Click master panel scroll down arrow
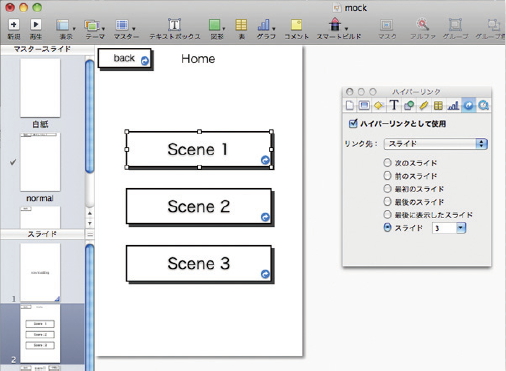The image size is (506, 371). click(90, 223)
